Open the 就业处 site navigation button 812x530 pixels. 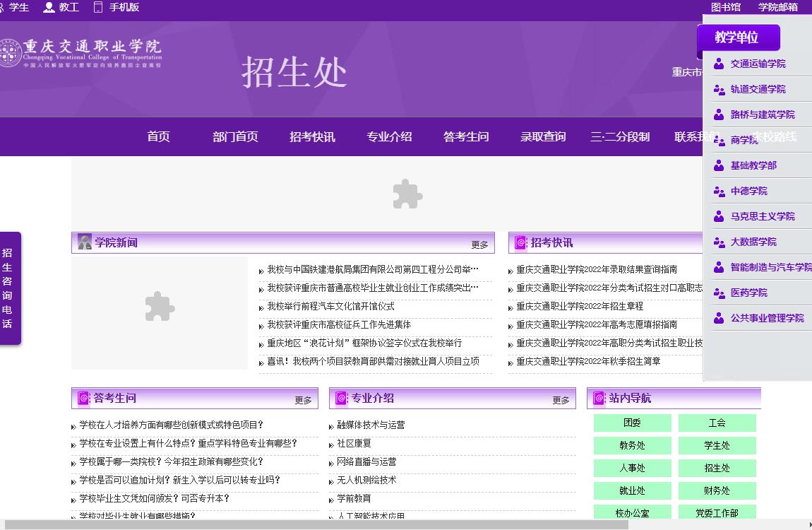[633, 490]
